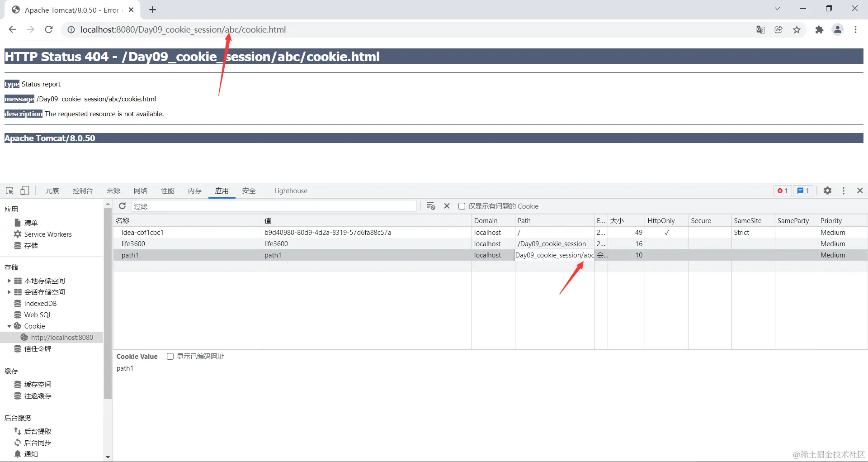
Task: Open 后台提取 in the sidebar
Action: tap(38, 431)
